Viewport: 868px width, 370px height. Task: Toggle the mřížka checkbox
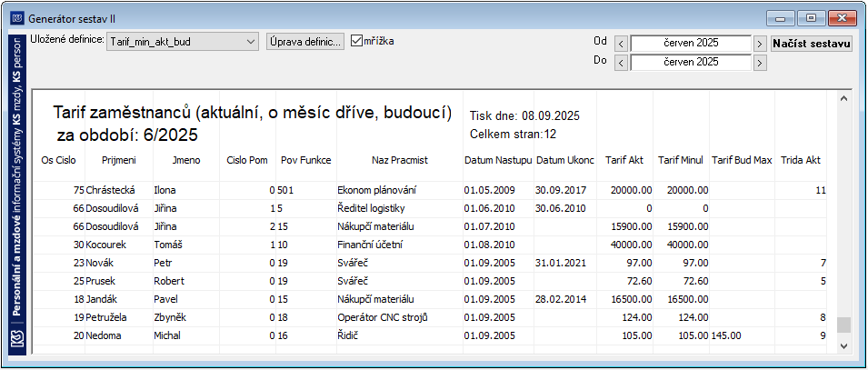point(356,40)
